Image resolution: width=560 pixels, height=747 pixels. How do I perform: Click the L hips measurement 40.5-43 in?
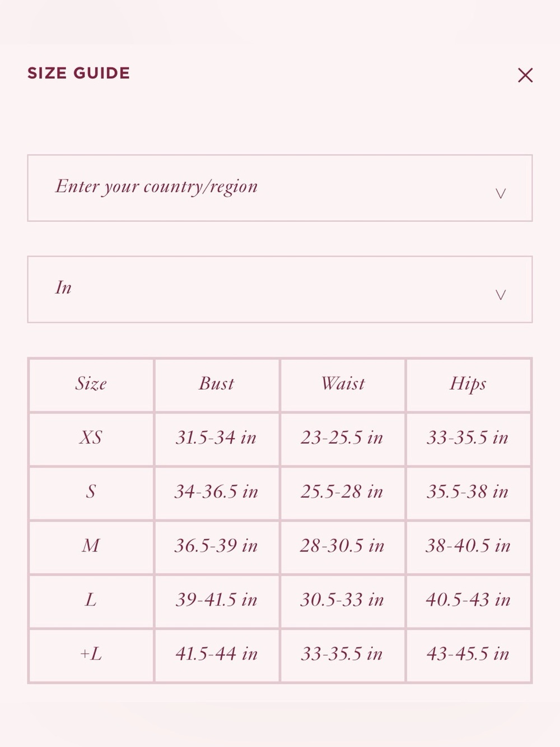tap(468, 600)
